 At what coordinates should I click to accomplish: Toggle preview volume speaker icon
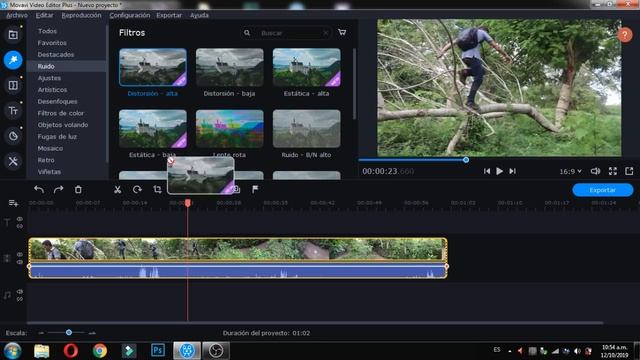tap(595, 171)
